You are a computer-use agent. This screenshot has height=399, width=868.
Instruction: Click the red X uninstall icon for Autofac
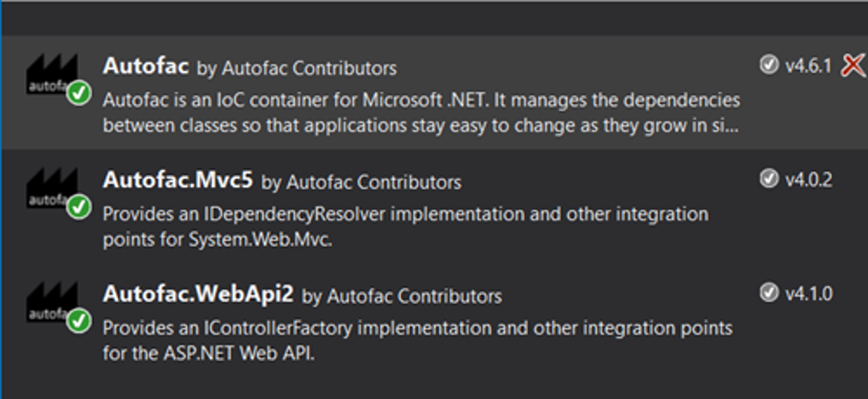(x=854, y=66)
